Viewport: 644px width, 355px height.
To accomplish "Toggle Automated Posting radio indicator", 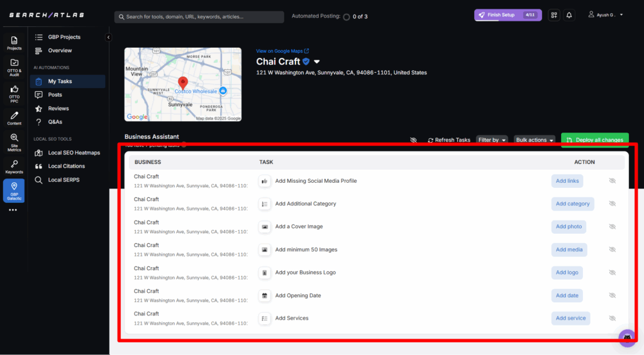I will (x=347, y=17).
